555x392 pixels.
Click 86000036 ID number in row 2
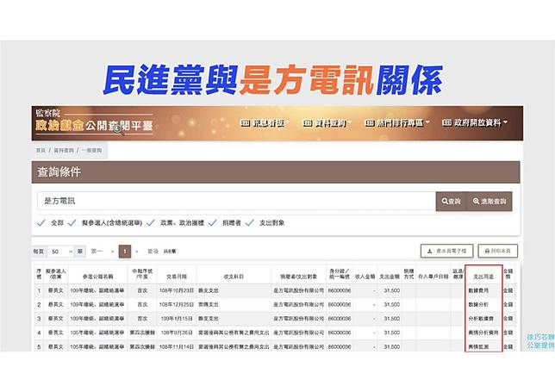pos(340,305)
